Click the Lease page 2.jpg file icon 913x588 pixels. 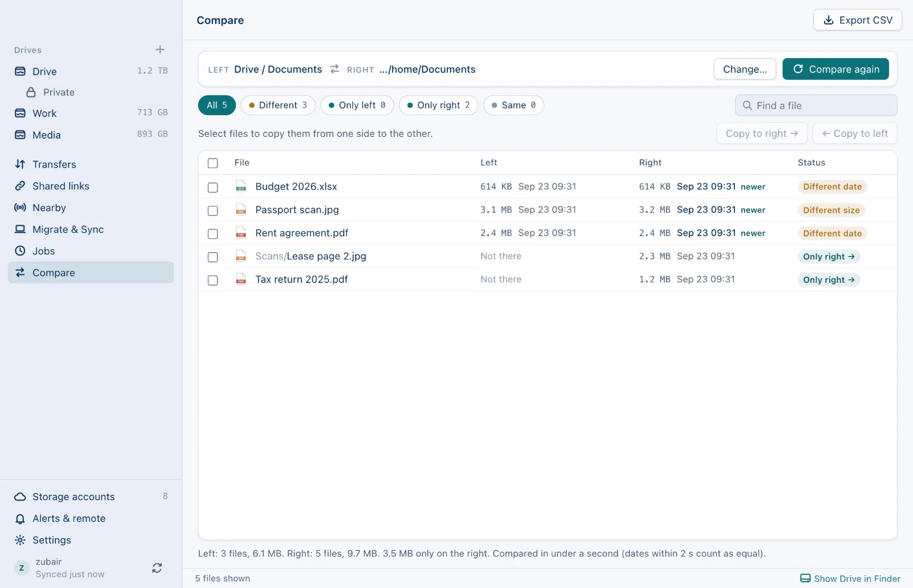click(x=241, y=256)
